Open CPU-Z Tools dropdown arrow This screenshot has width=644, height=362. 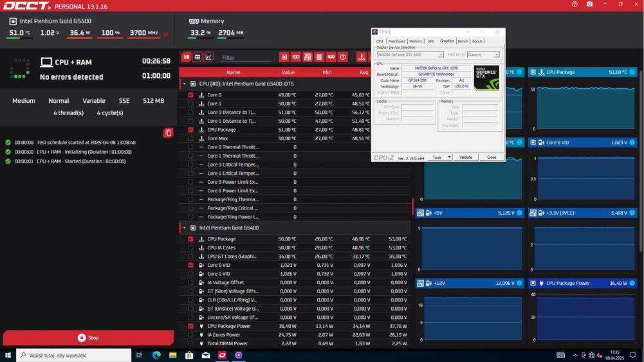(x=449, y=157)
